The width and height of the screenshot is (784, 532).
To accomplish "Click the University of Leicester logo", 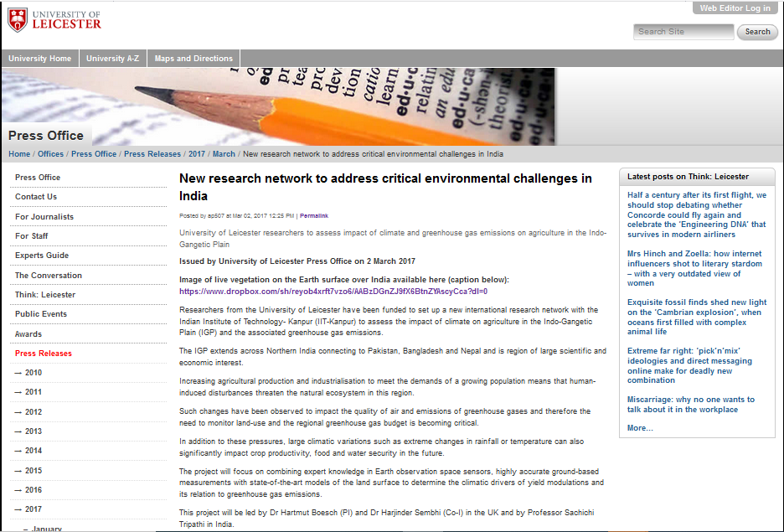I will (x=54, y=20).
